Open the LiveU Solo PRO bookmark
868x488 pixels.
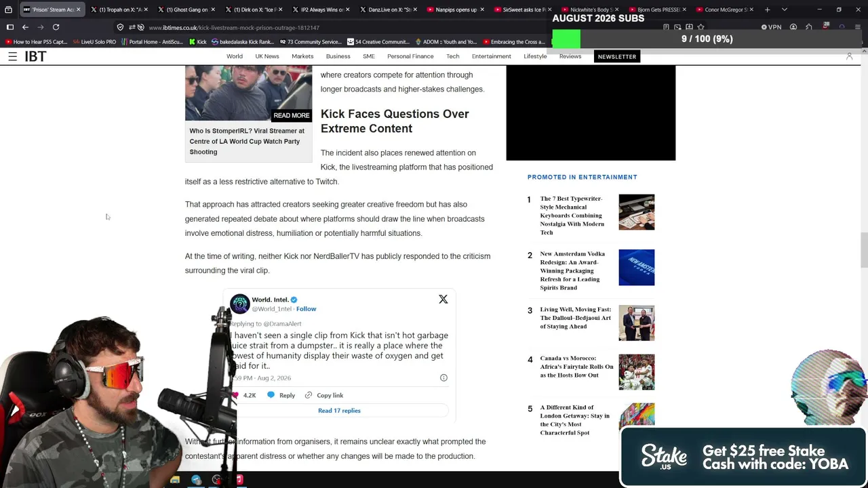(x=94, y=42)
